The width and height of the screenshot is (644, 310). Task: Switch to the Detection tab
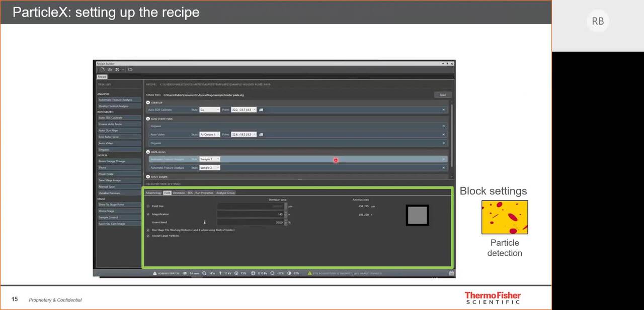pos(179,193)
